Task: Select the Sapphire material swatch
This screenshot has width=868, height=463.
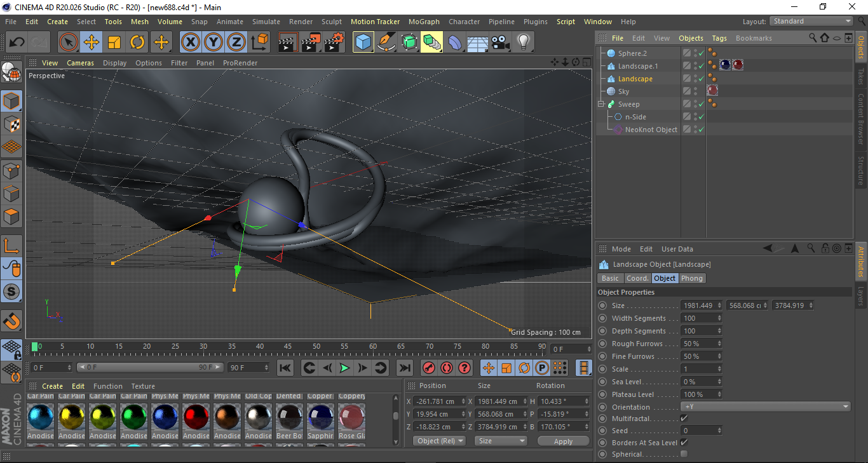Action: pyautogui.click(x=320, y=417)
